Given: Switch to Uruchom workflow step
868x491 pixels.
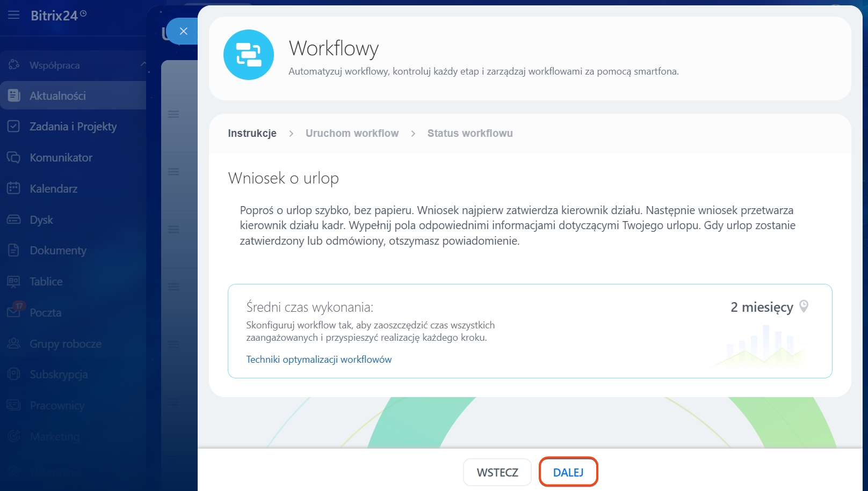Looking at the screenshot, I should pos(352,133).
